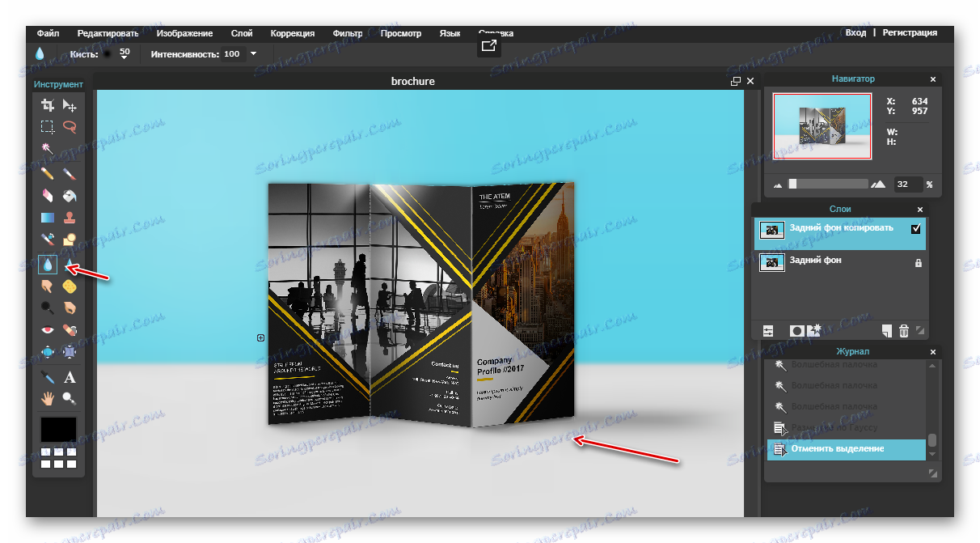Select the Hand pan tool

coord(48,398)
